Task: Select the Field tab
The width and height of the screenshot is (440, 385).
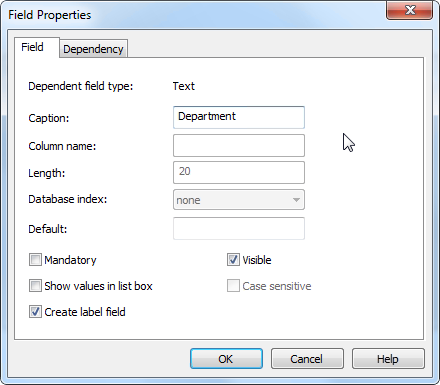Action: [37, 47]
